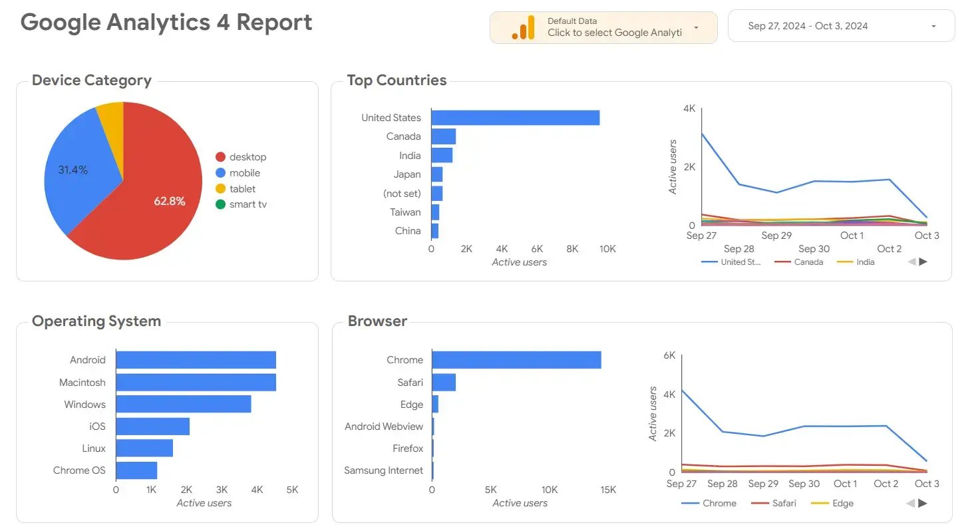Click the Canada bar in Top Countries
Screen dimensions: 980x525
point(444,136)
